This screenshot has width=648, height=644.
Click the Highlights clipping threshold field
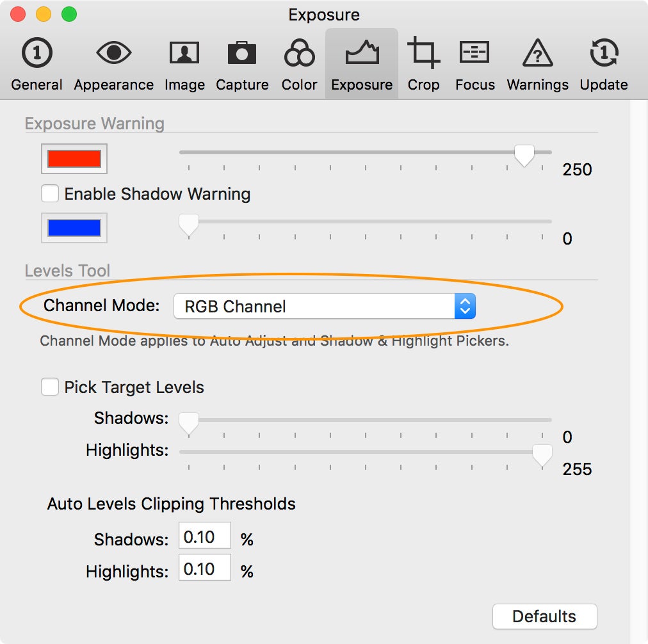point(204,569)
